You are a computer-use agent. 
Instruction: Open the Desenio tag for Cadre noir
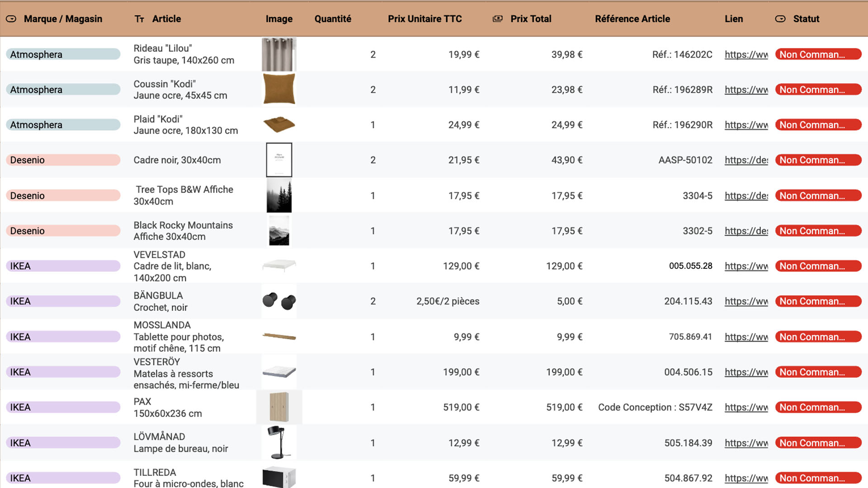63,160
